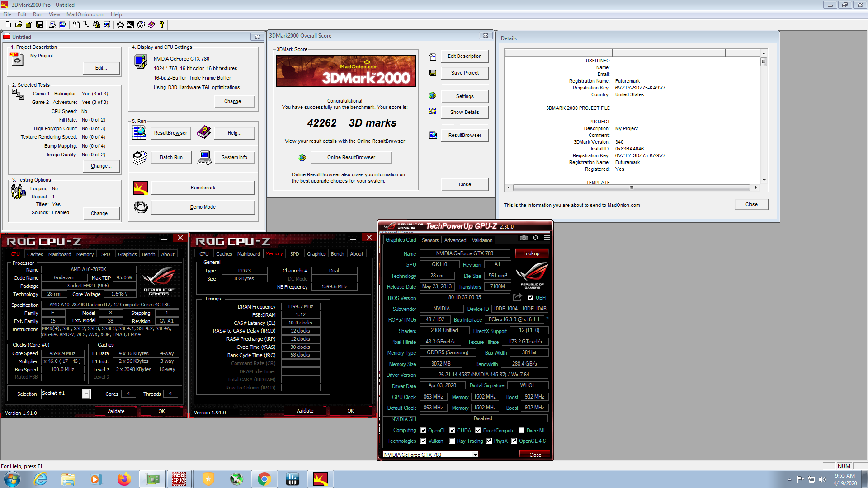Click Validate in the left CPU-Z window
Image resolution: width=868 pixels, height=488 pixels.
click(116, 411)
